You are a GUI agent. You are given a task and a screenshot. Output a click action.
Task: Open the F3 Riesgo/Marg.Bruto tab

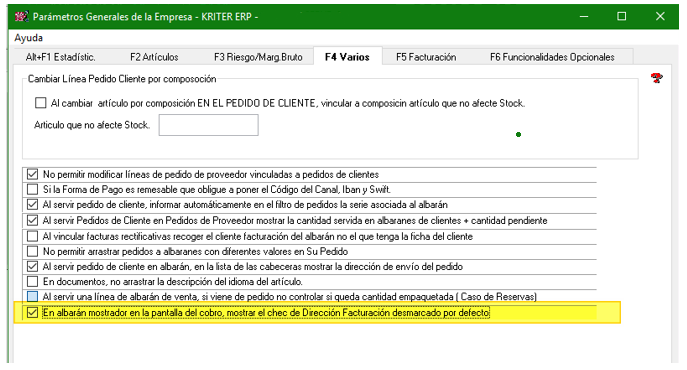click(258, 57)
